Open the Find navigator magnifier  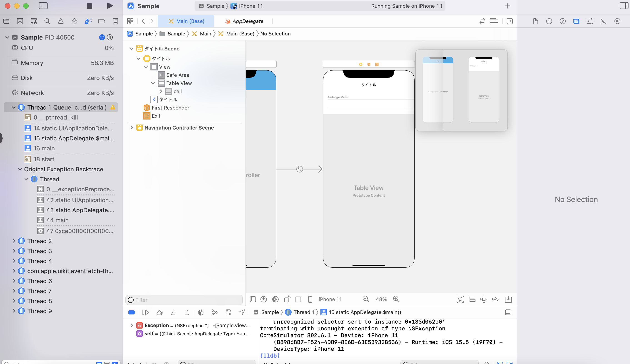[47, 21]
